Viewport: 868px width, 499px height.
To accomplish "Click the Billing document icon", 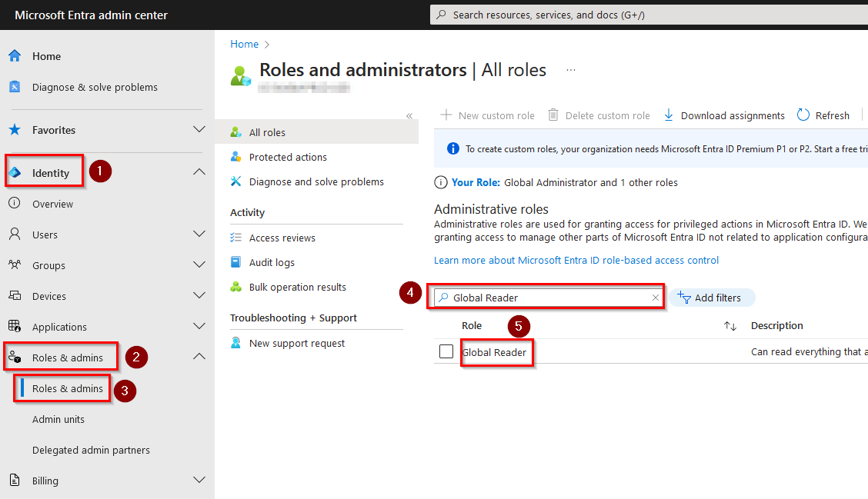I will 15,480.
